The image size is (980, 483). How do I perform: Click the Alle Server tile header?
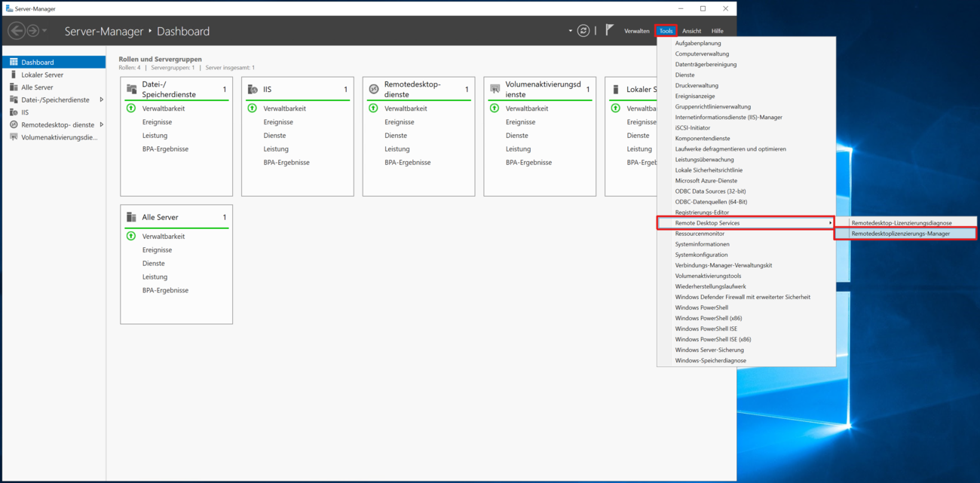click(x=160, y=217)
